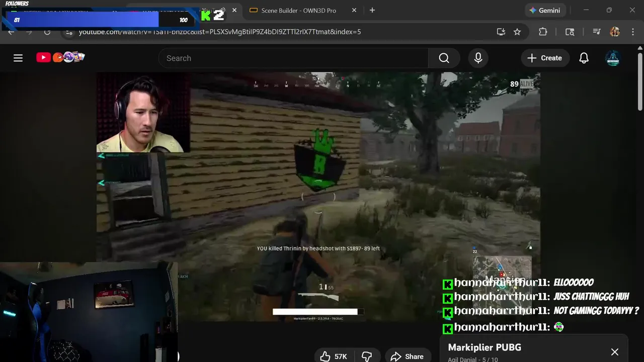This screenshot has height=362, width=644.
Task: Reload the page
Action: tap(47, 32)
